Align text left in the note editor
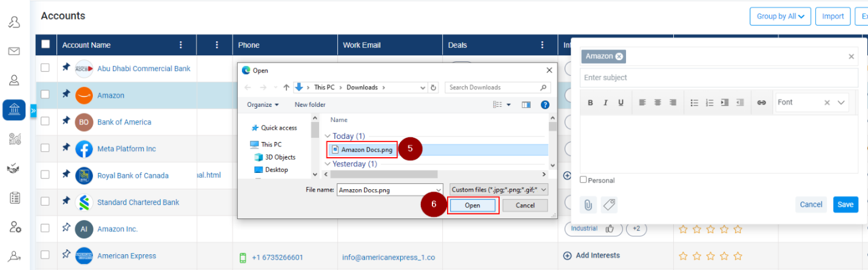Screen dimensions: 868x270 (642, 103)
